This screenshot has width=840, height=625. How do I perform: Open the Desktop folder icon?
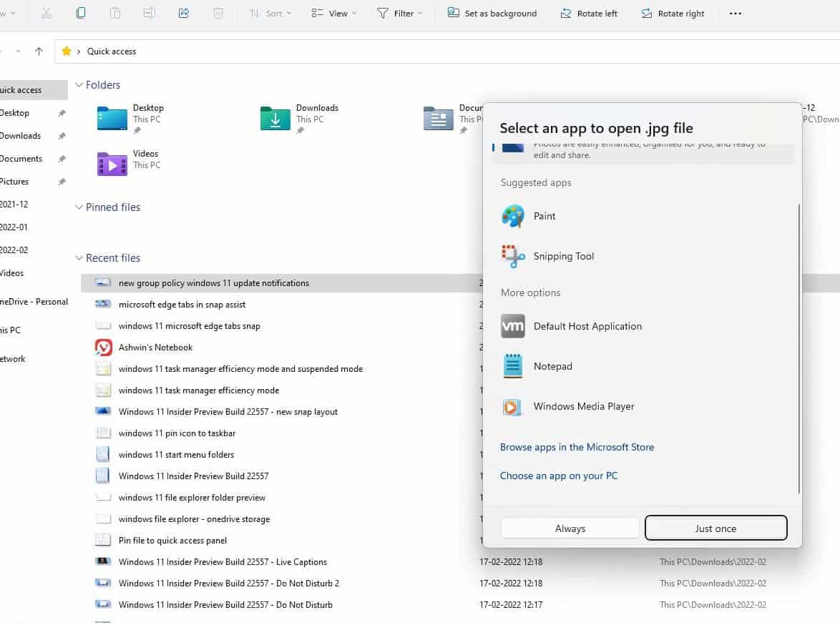click(x=112, y=119)
